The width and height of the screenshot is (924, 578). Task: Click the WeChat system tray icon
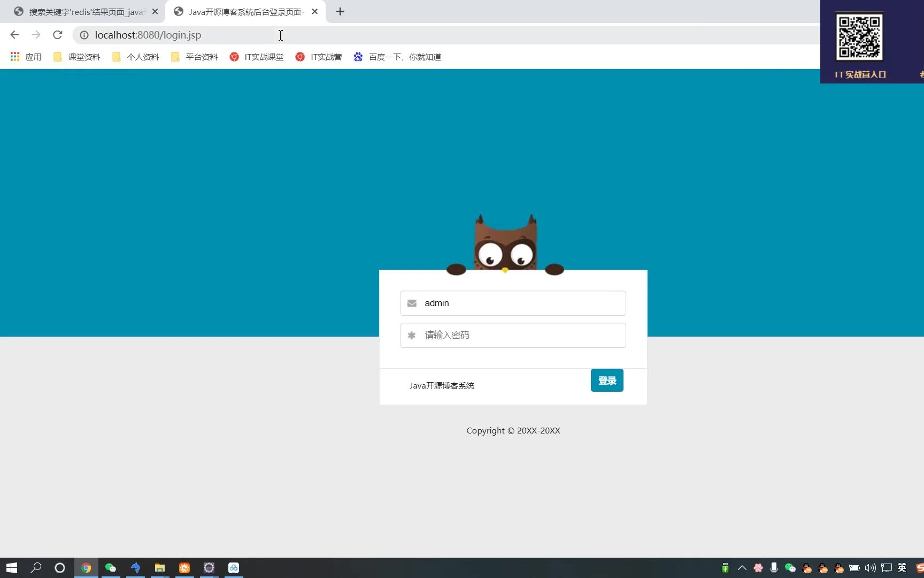click(790, 568)
